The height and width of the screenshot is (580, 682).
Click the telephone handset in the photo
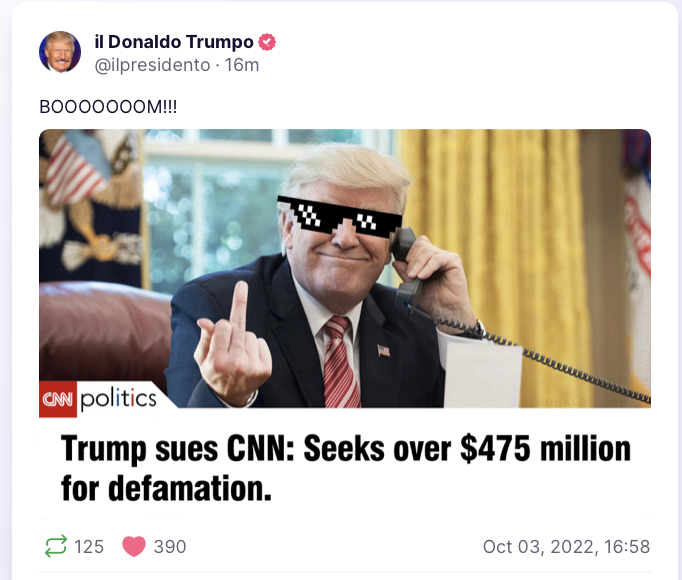(407, 267)
